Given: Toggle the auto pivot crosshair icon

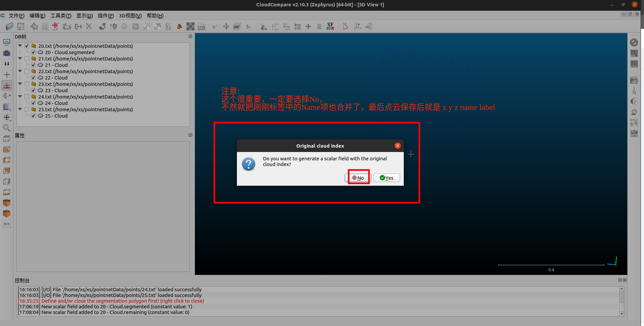Looking at the screenshot, I should [7, 85].
